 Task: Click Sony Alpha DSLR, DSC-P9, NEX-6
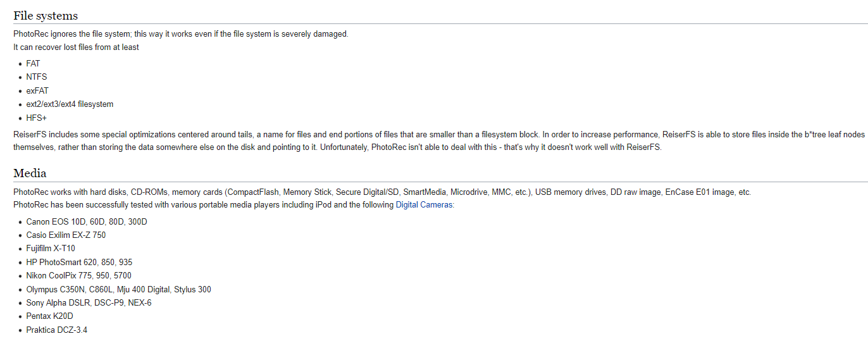click(89, 303)
